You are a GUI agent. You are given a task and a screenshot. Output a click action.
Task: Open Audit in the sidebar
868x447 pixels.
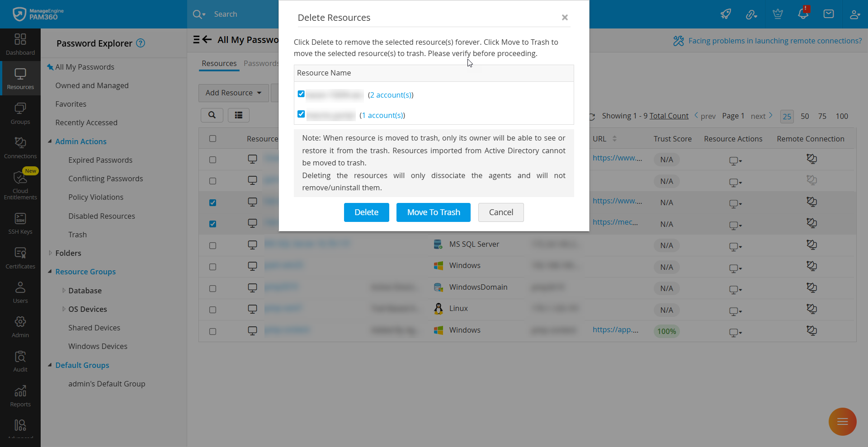coord(20,362)
